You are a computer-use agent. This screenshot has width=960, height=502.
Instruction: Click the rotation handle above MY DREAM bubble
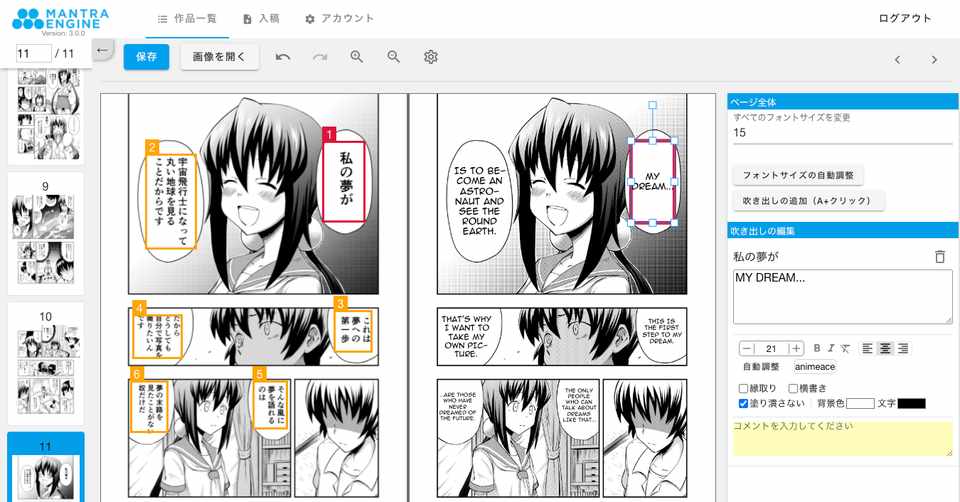(x=653, y=105)
